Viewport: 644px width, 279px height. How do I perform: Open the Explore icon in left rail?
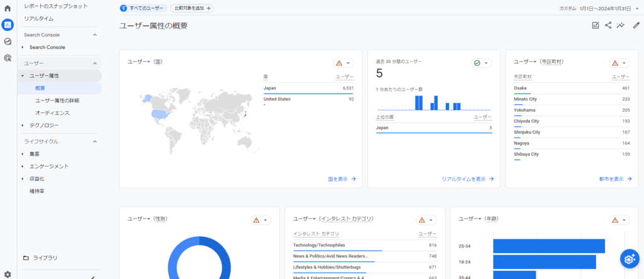pos(8,41)
